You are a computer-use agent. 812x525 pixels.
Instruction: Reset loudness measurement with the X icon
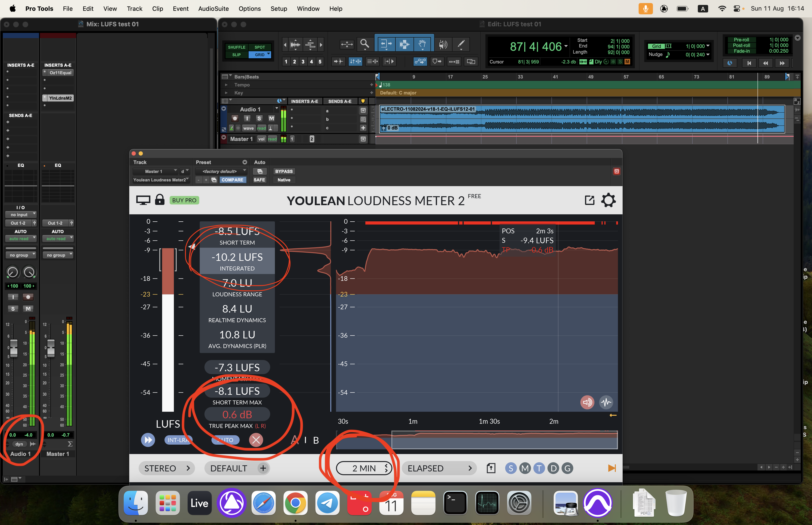coord(256,440)
